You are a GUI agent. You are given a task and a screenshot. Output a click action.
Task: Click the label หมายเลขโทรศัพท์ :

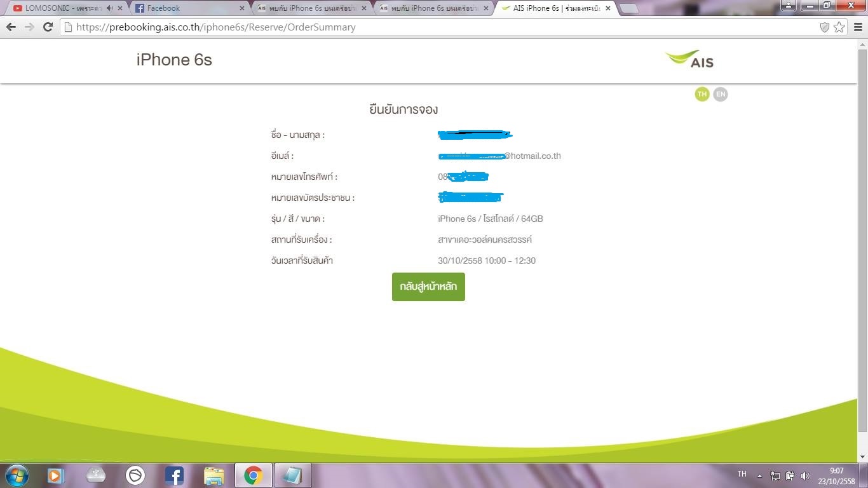(x=304, y=177)
